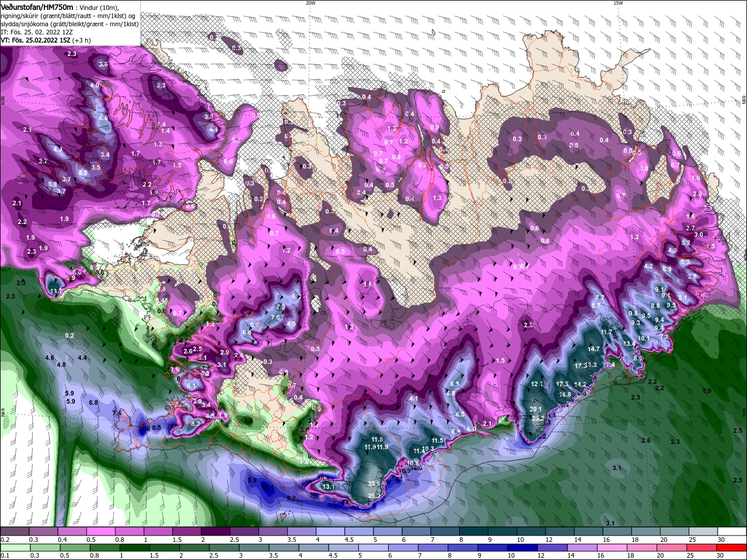Click the 14.2 value on the map
747x560 pixels.
pos(580,384)
